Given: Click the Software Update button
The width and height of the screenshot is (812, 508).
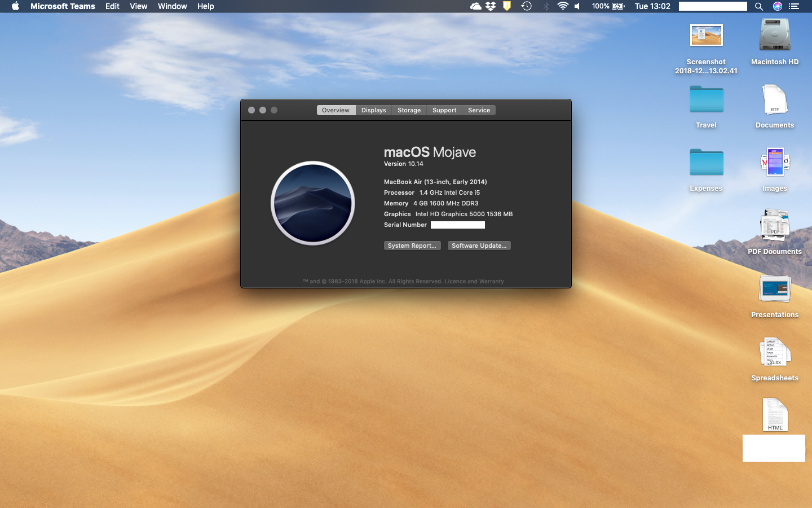Looking at the screenshot, I should pyautogui.click(x=479, y=246).
